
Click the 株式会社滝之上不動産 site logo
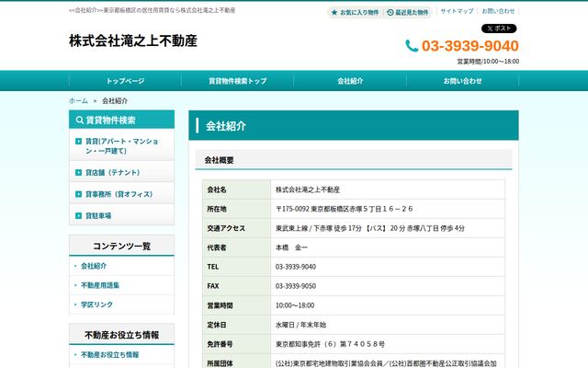click(x=133, y=40)
